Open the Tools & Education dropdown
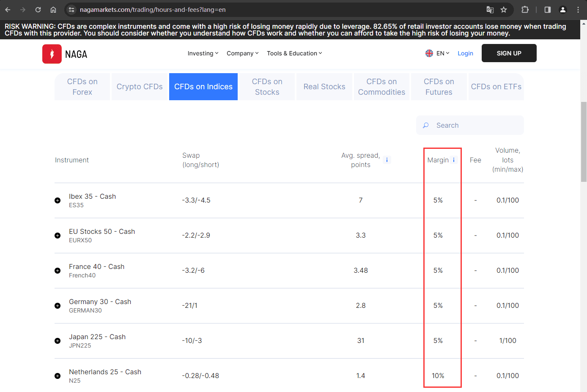Screen dimensions: 587x392 294,53
